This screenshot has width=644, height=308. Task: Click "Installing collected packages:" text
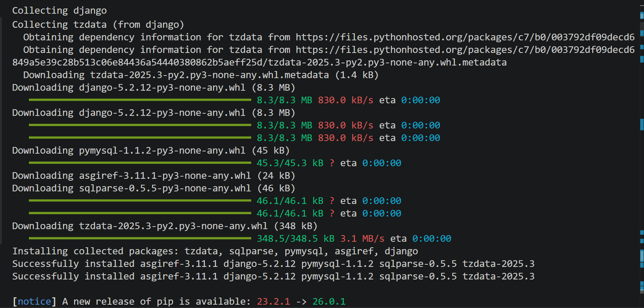tap(95, 251)
